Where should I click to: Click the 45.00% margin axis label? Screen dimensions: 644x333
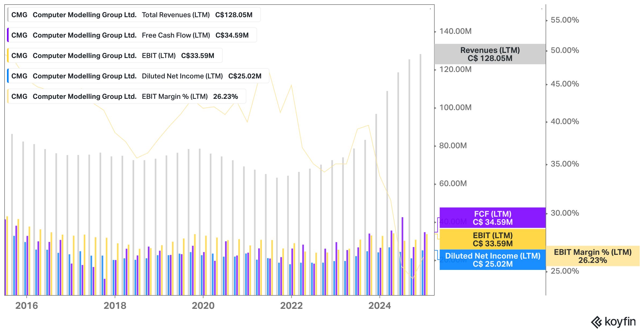pos(565,84)
